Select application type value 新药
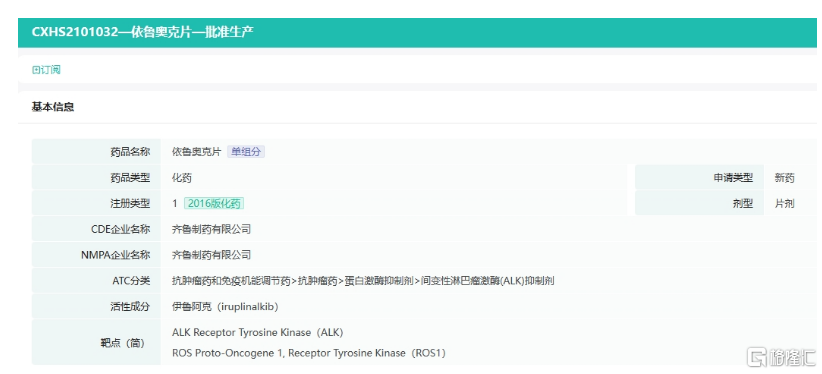This screenshot has height=374, width=822. [x=785, y=178]
